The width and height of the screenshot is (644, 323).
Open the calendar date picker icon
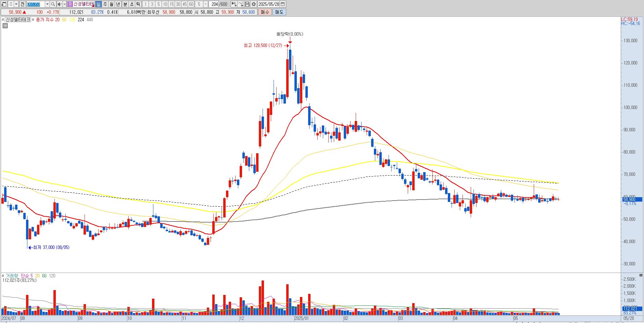coord(283,4)
